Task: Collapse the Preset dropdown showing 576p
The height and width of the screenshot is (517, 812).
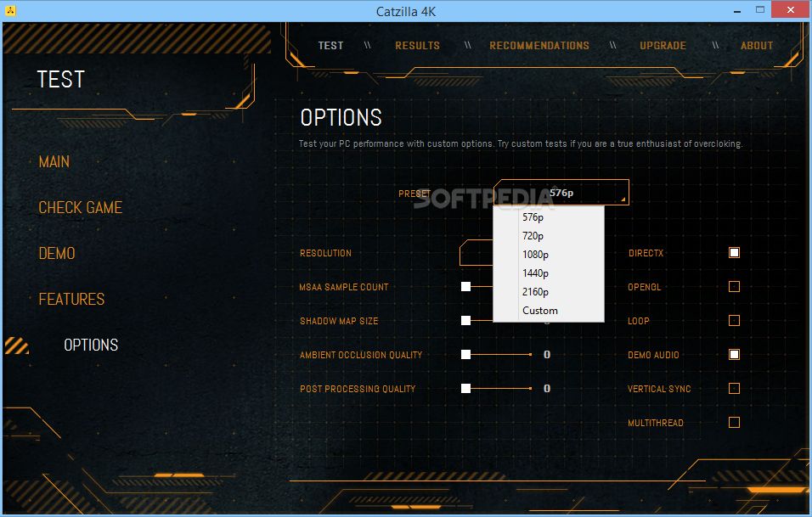Action: tap(561, 193)
